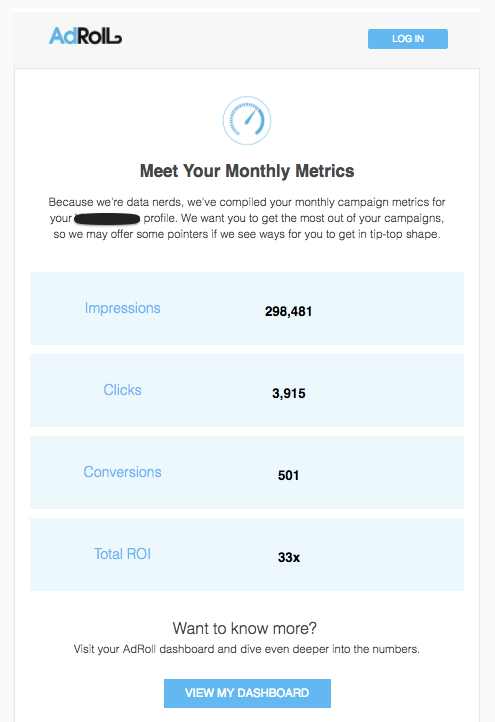This screenshot has height=722, width=495.
Task: Click the Impressions row background panel
Action: [247, 309]
